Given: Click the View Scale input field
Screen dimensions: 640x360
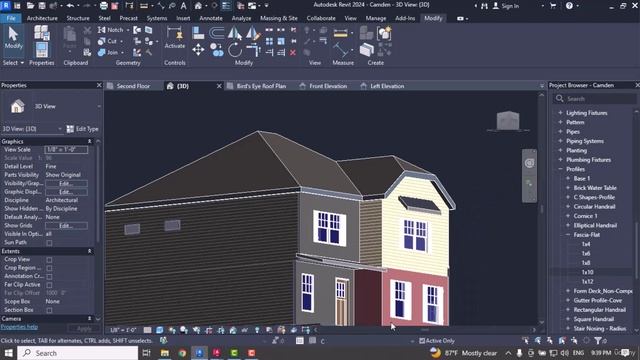Looking at the screenshot, I should pos(66,150).
